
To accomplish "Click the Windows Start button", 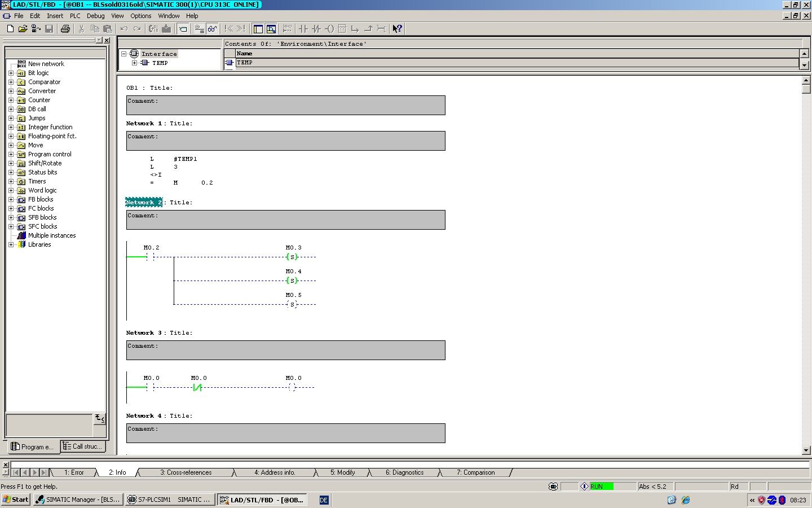I will click(x=15, y=500).
